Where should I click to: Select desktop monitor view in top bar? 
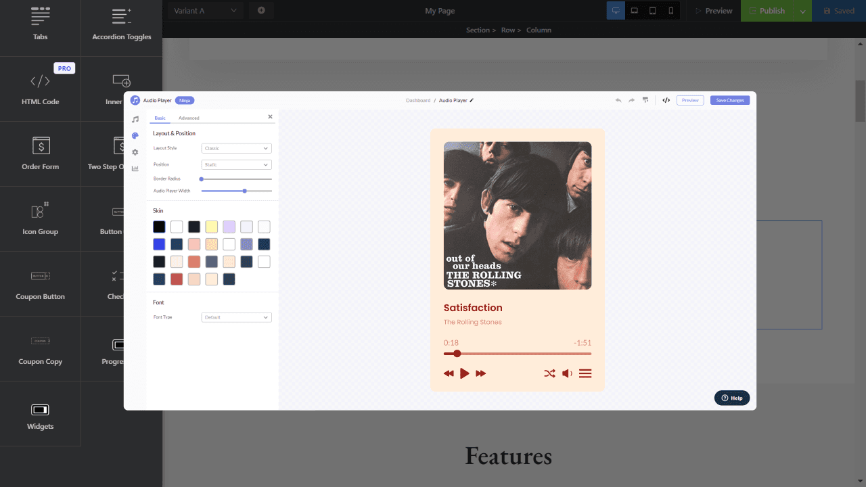[x=616, y=11]
